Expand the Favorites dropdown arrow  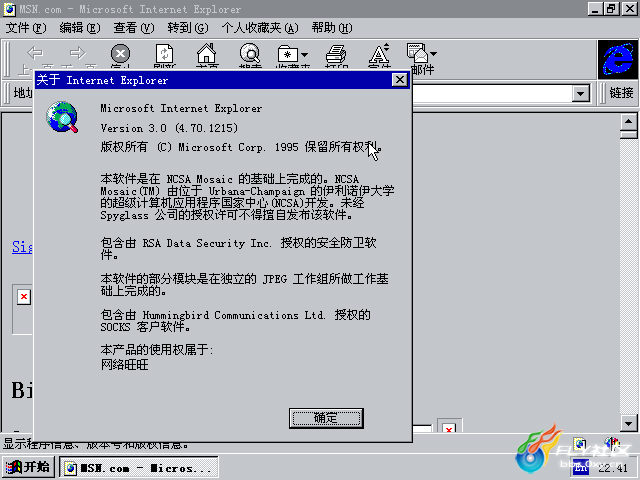pos(304,54)
